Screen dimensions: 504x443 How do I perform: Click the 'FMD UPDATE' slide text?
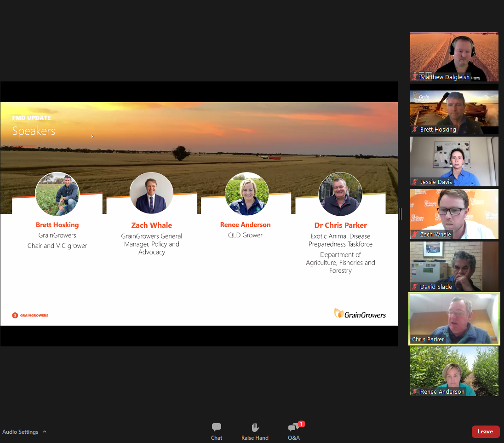[x=31, y=118]
